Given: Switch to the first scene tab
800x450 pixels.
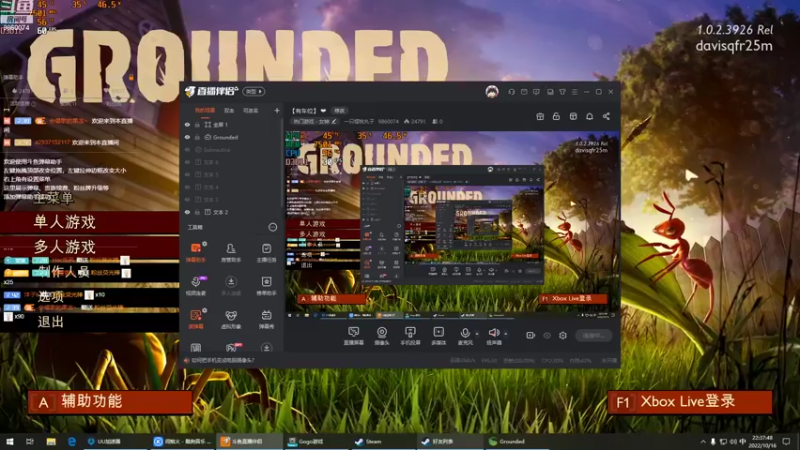Looking at the screenshot, I should 205,110.
